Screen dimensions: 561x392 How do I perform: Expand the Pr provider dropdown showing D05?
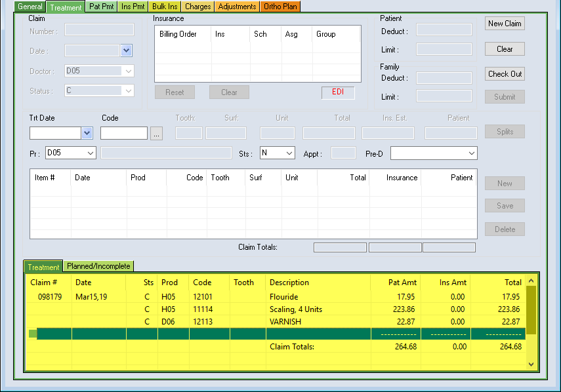(x=90, y=153)
